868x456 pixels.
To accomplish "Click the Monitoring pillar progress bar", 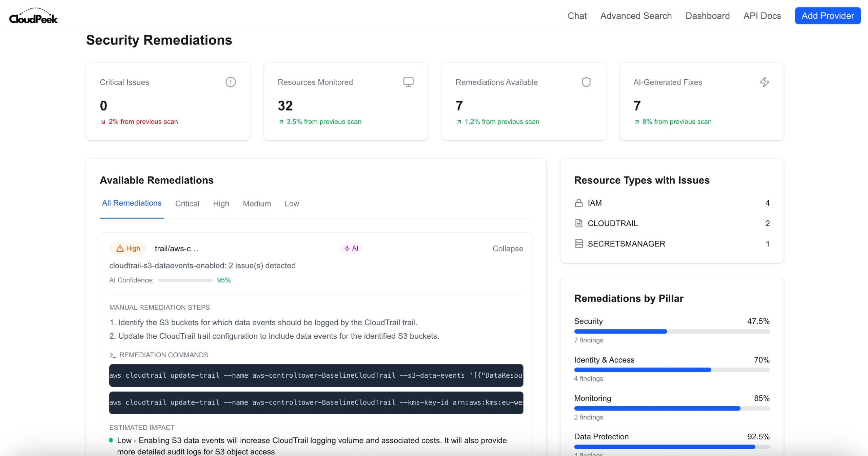I will click(672, 408).
